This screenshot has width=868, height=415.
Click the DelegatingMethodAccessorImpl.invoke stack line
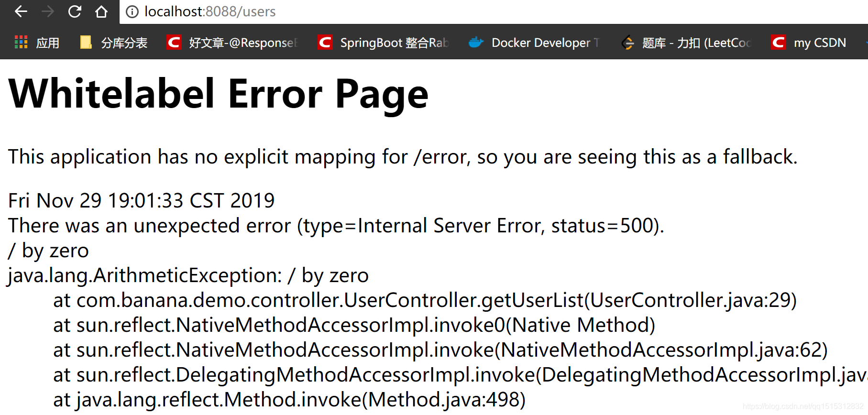tap(461, 375)
